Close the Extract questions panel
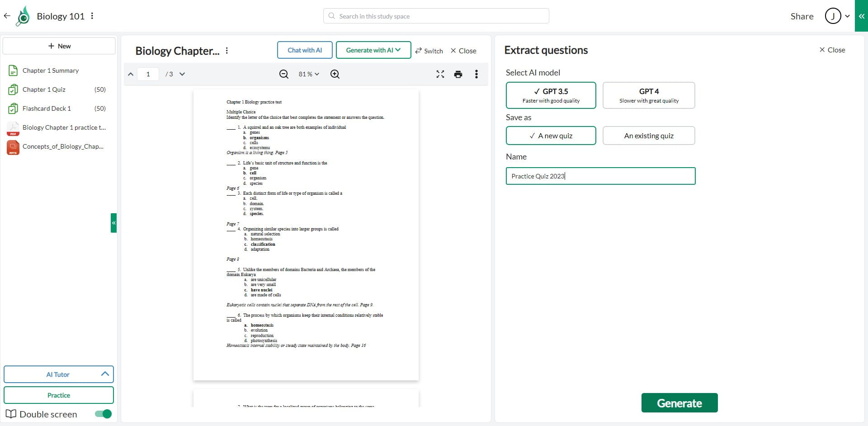Screen dimensions: 868x426 tap(832, 50)
